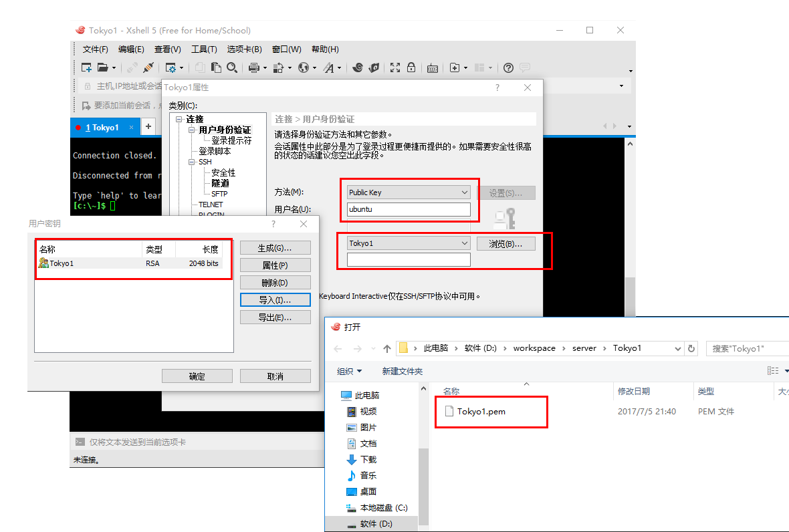Viewport: 789px width, 532px height.
Task: Click the file transfer toolbar icon
Action: coord(278,68)
